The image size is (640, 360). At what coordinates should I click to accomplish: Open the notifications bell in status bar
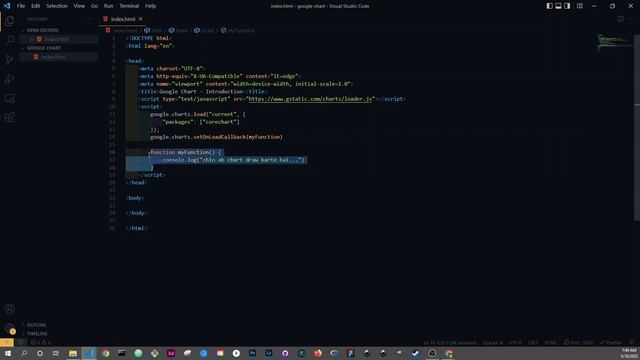pos(631,342)
